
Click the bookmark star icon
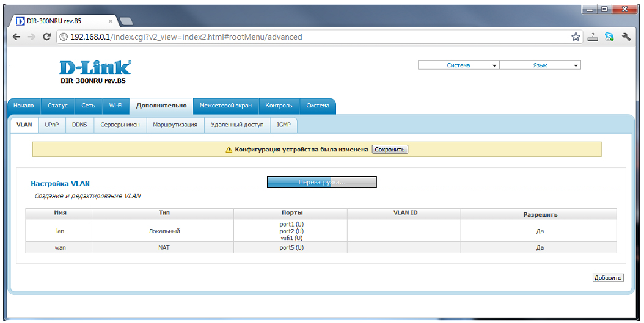click(x=576, y=37)
